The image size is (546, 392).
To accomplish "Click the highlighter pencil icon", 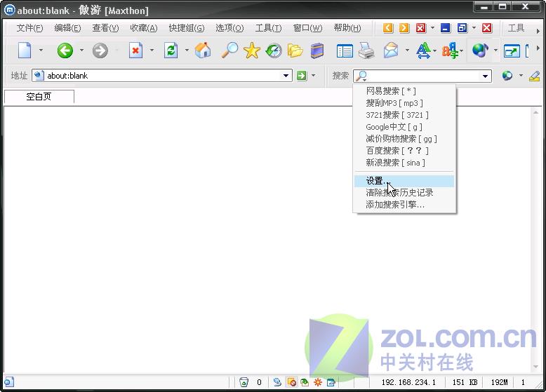I will tap(534, 76).
